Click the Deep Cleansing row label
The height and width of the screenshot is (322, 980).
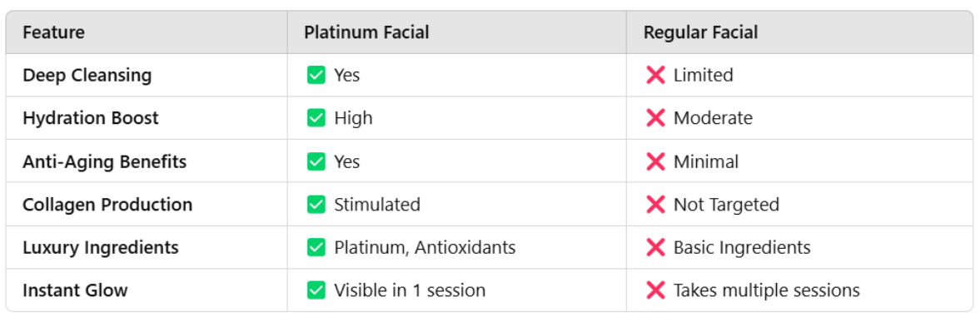[x=87, y=76]
